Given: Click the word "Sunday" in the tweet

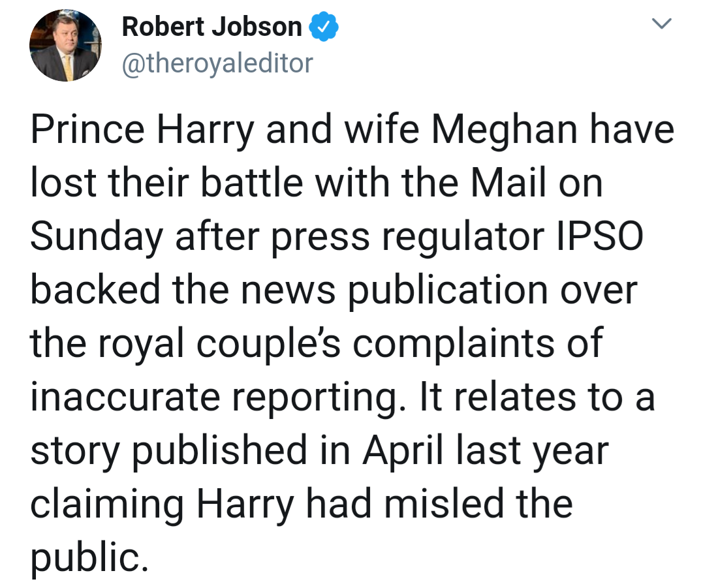Looking at the screenshot, I should pyautogui.click(x=96, y=238).
